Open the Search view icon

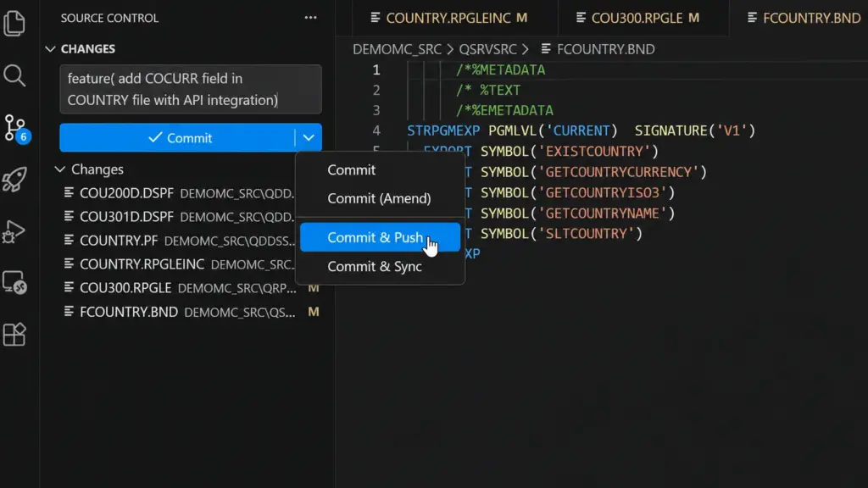pyautogui.click(x=14, y=75)
